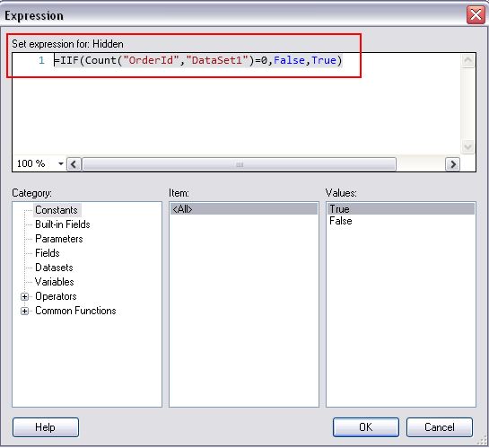
Task: Close the Expression dialog window
Action: pyautogui.click(x=476, y=14)
